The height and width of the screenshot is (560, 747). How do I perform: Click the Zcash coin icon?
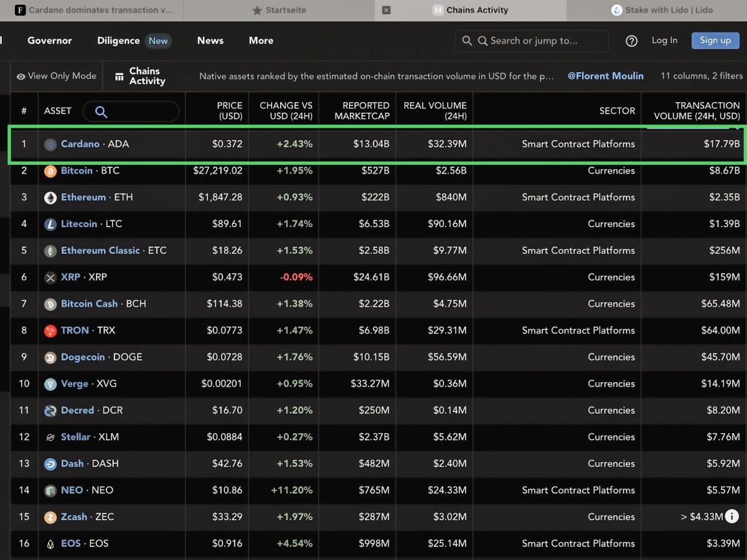[50, 518]
